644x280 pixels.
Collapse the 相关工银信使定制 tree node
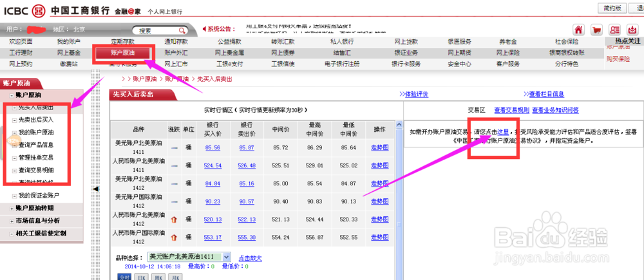[12, 234]
